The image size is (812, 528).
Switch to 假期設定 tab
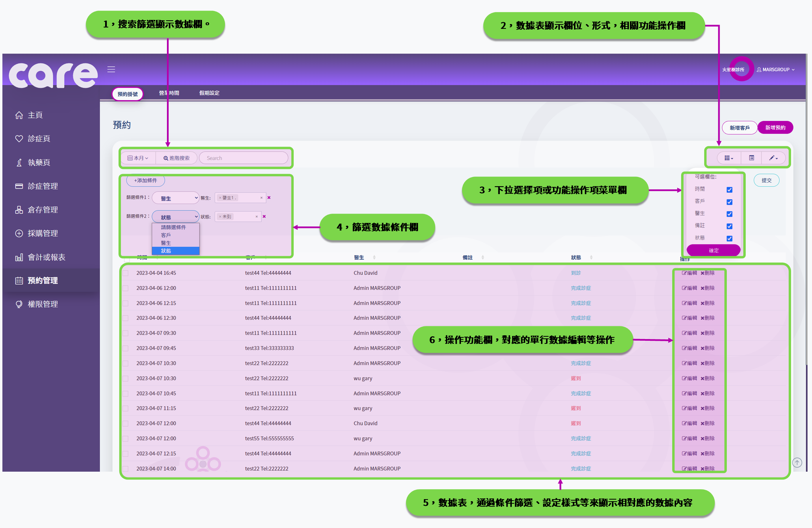tap(209, 93)
